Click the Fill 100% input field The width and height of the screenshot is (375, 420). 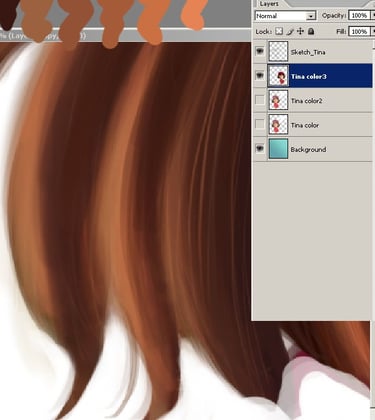[x=359, y=31]
